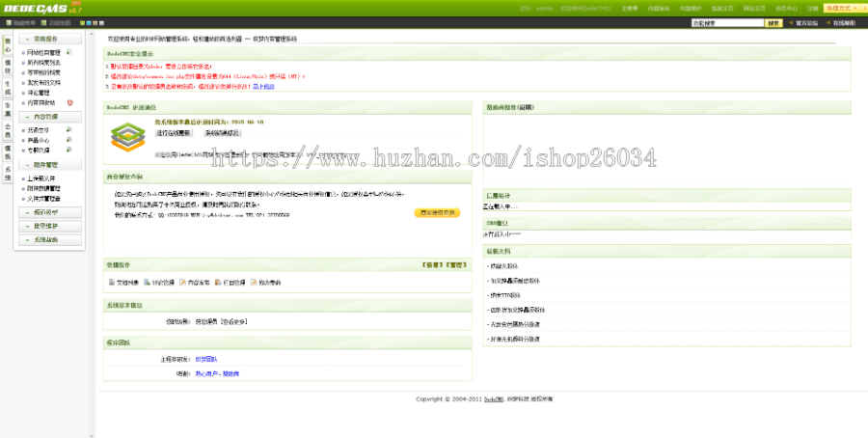
Task: Click the left menu scroll-up arrow
Action: click(92, 35)
